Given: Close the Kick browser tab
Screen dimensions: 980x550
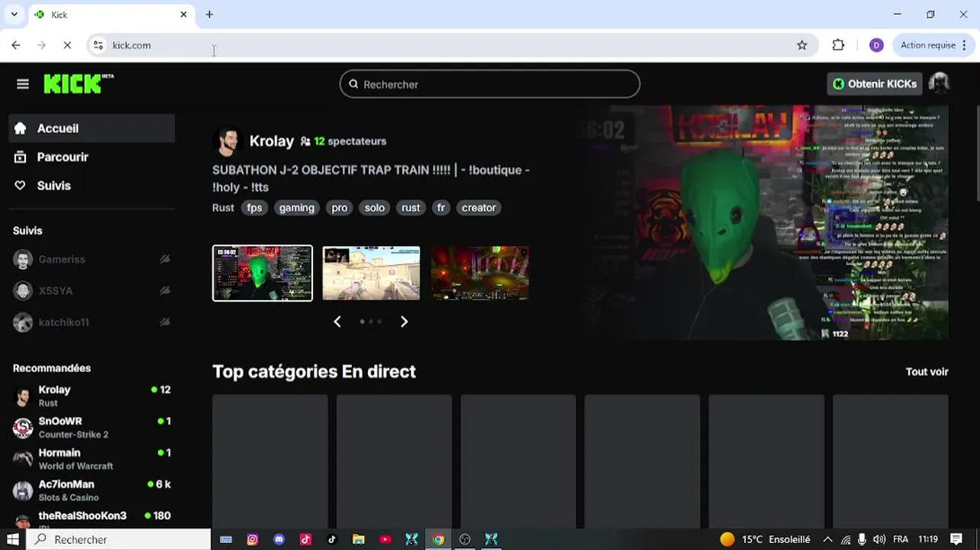Looking at the screenshot, I should [x=183, y=15].
